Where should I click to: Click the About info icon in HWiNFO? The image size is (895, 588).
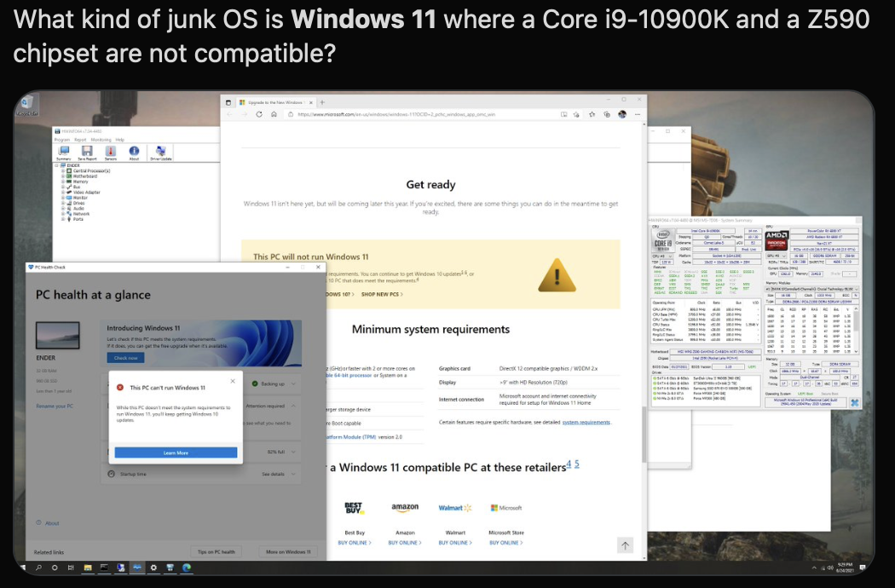pyautogui.click(x=134, y=152)
